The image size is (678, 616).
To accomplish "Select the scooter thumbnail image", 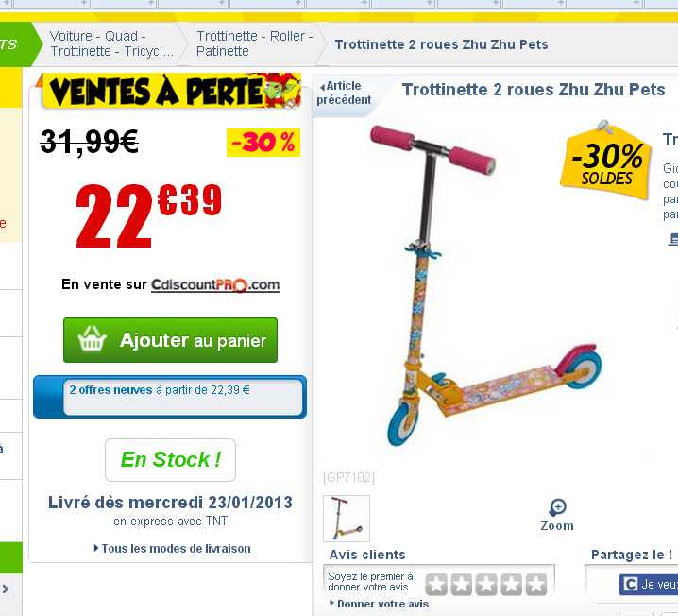I will pyautogui.click(x=347, y=519).
